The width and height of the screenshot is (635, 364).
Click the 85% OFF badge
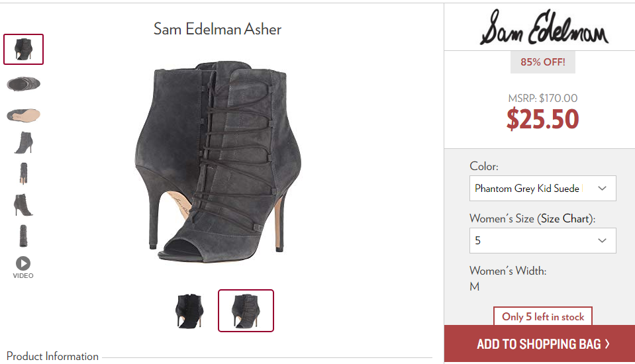pyautogui.click(x=543, y=62)
